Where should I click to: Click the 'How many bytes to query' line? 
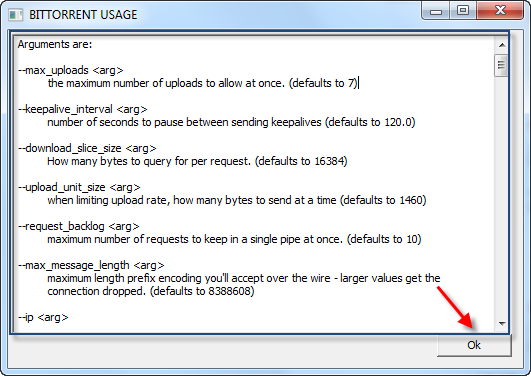[x=197, y=161]
